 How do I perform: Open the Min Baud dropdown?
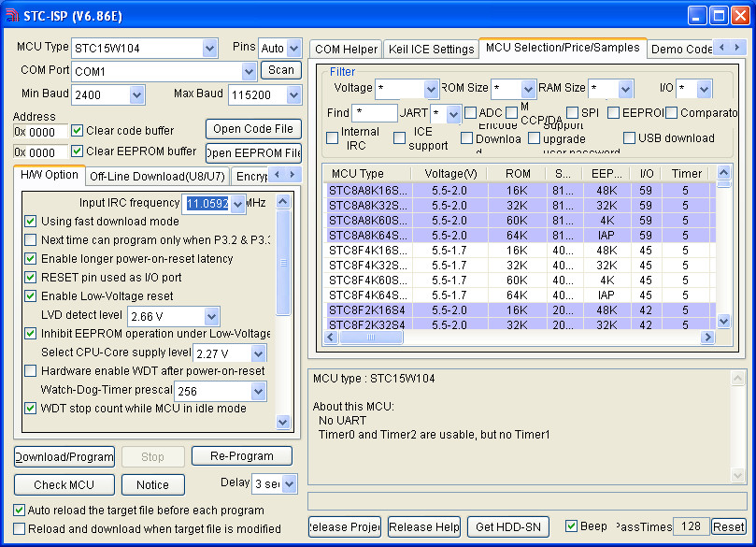click(x=136, y=94)
